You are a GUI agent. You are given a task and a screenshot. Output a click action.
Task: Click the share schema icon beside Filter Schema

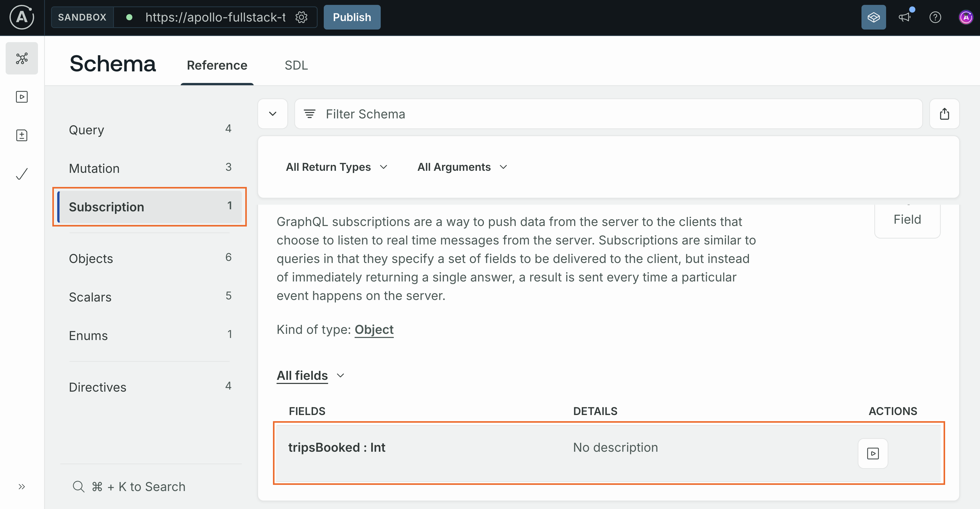(945, 114)
